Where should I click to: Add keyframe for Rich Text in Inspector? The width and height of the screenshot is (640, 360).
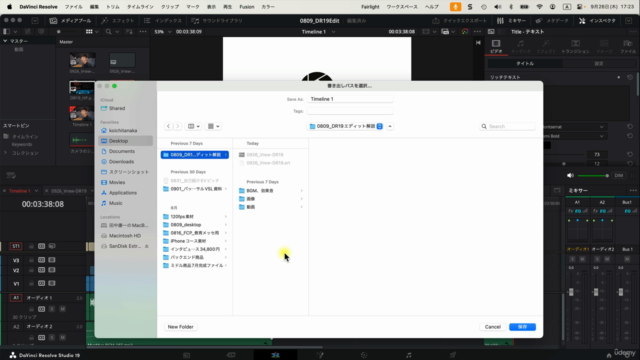[619, 77]
